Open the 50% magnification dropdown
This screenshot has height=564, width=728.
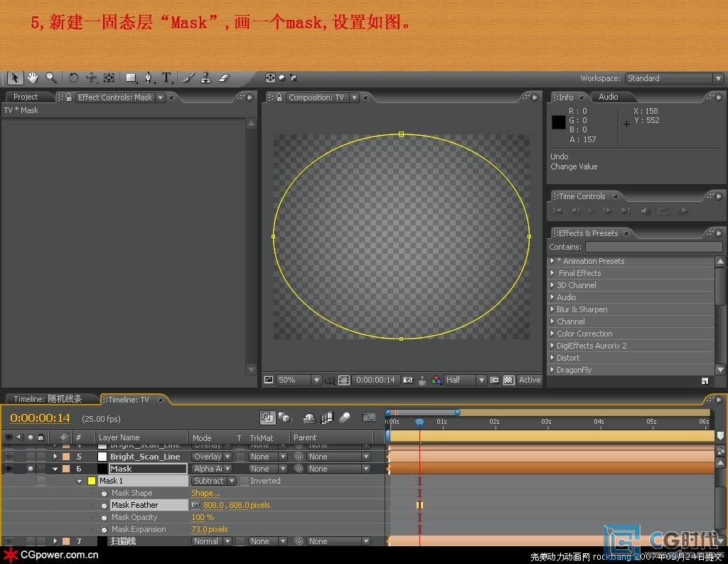pos(299,380)
